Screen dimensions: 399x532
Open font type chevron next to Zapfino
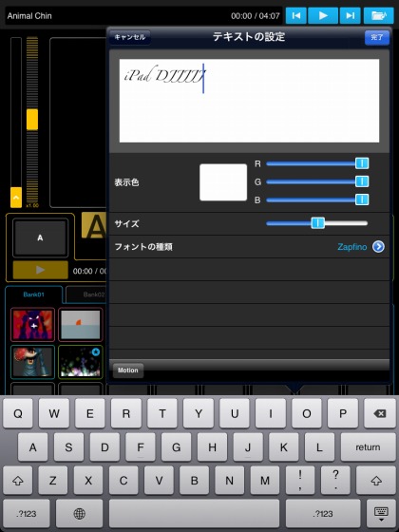tap(378, 247)
